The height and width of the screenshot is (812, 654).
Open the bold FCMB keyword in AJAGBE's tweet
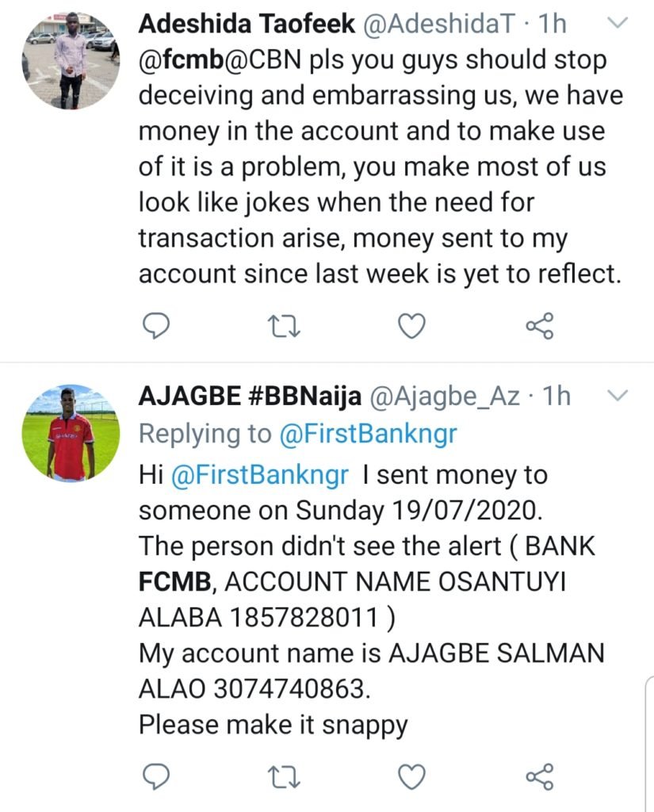pos(174,583)
